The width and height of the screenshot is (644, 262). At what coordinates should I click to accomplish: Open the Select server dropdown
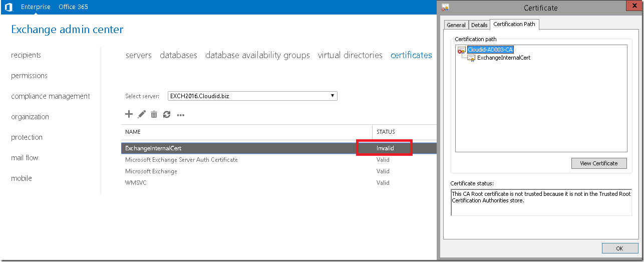pyautogui.click(x=252, y=96)
